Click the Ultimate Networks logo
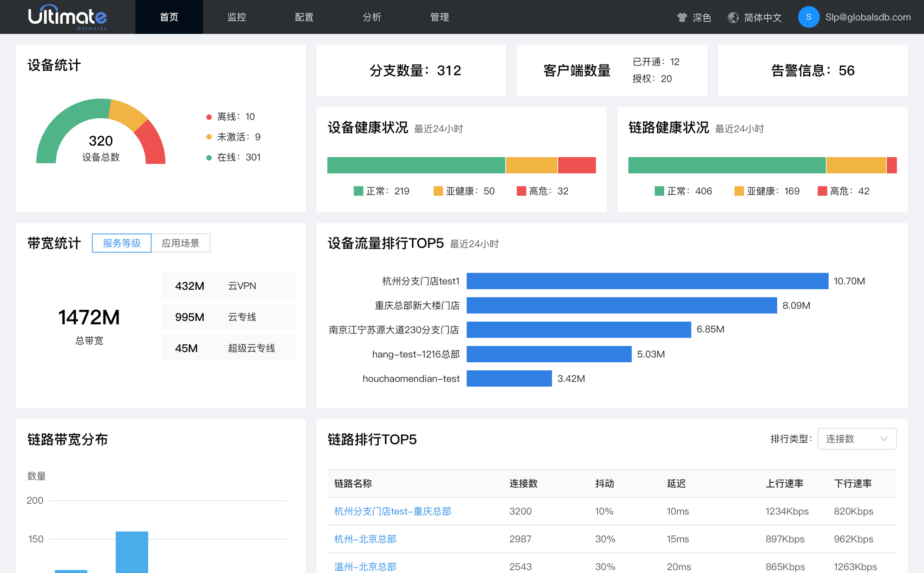 coord(68,17)
